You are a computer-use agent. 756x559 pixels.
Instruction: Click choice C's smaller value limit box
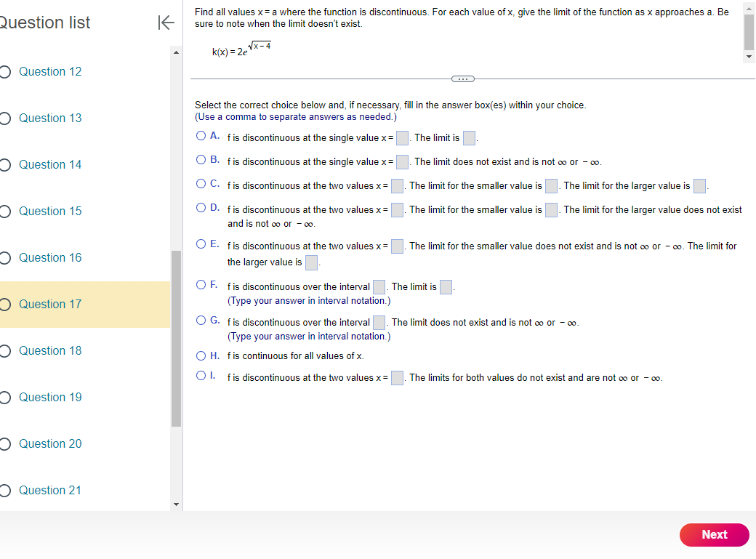point(552,186)
